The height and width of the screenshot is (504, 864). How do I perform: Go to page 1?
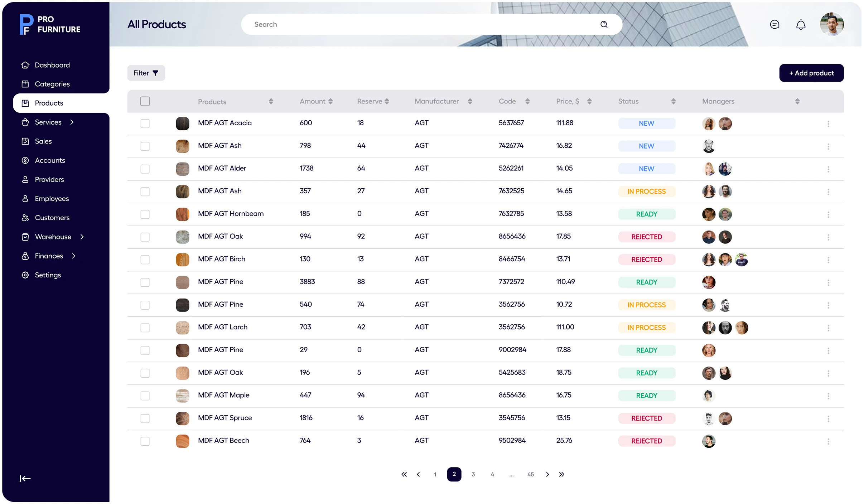435,474
